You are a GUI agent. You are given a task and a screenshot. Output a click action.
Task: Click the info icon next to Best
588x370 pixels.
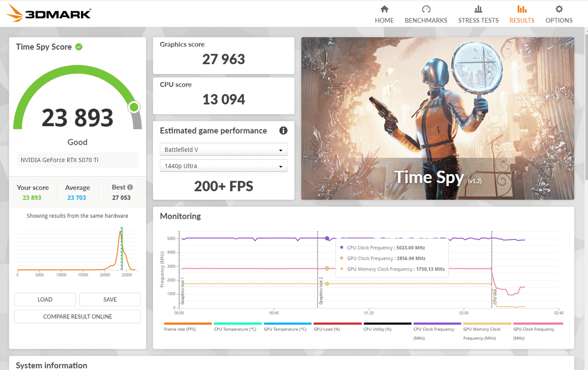pos(130,187)
